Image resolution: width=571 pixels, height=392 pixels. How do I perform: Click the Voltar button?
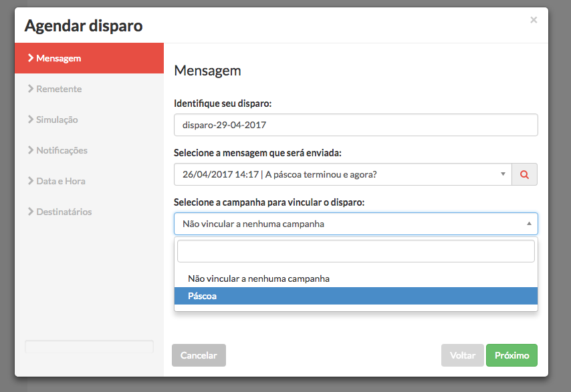pos(463,355)
